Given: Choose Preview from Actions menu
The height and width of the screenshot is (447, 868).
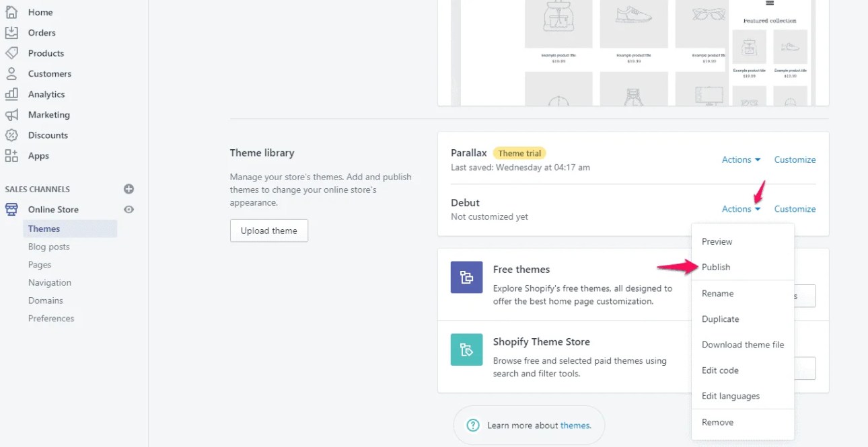Looking at the screenshot, I should click(x=743, y=241).
